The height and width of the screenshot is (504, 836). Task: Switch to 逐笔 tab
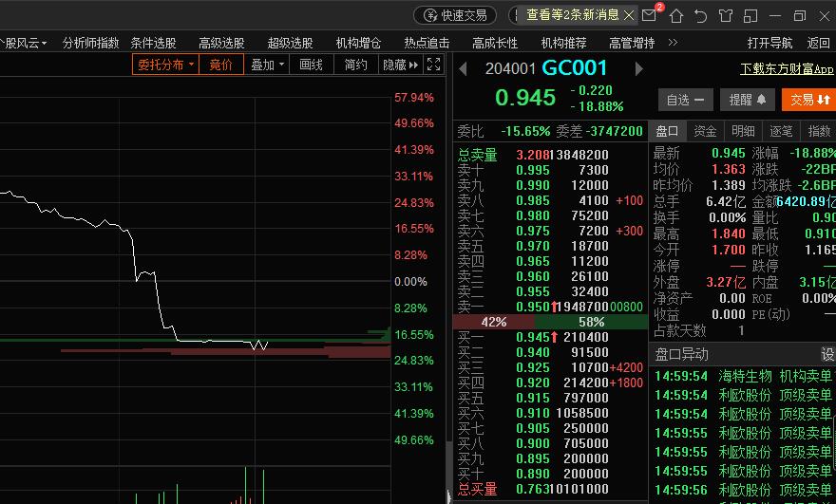[781, 131]
